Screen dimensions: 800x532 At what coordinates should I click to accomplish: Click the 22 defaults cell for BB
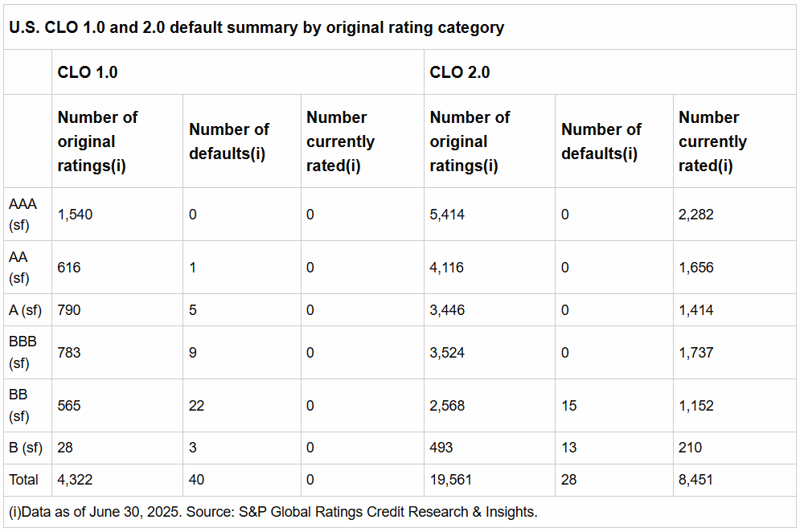click(196, 406)
